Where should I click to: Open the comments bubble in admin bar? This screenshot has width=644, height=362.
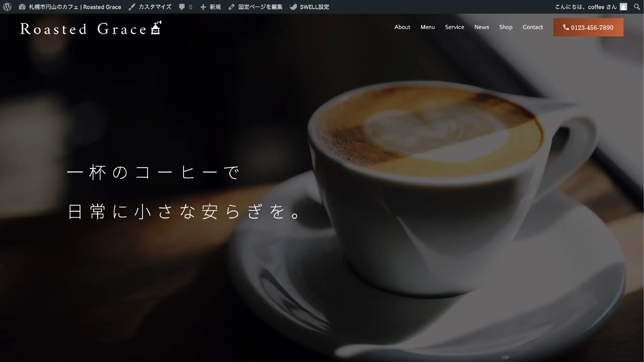coord(185,7)
